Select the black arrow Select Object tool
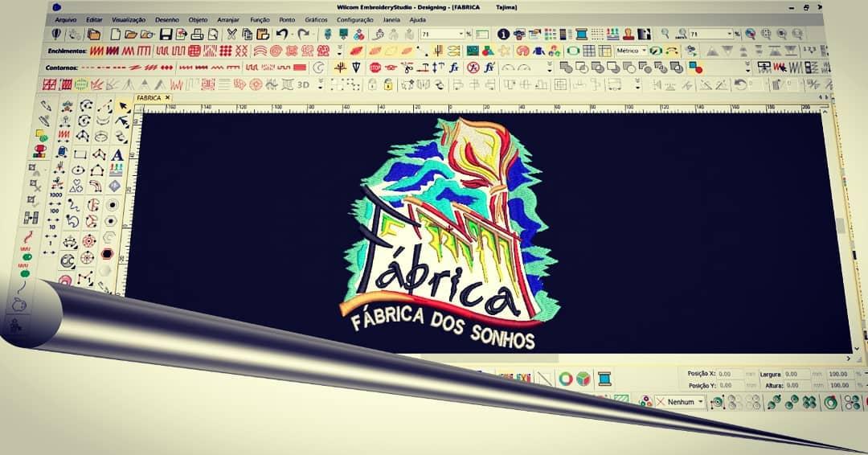 122,105
